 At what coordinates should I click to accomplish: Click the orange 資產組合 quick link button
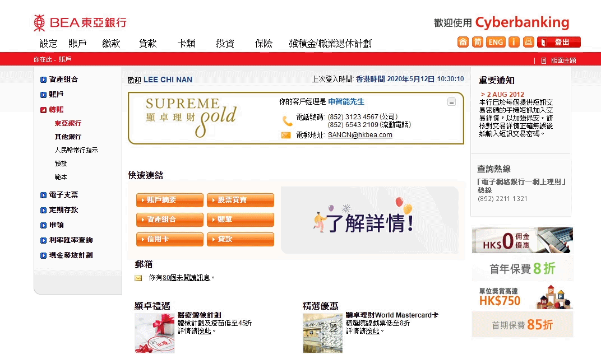pos(170,220)
